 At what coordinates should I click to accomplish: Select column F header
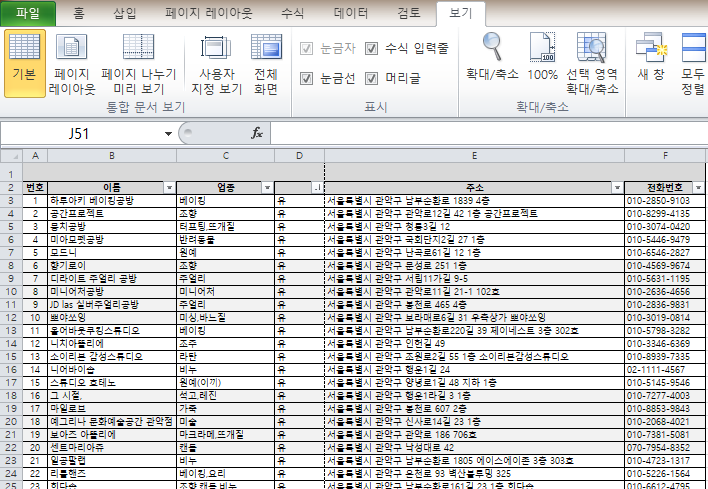(665, 156)
